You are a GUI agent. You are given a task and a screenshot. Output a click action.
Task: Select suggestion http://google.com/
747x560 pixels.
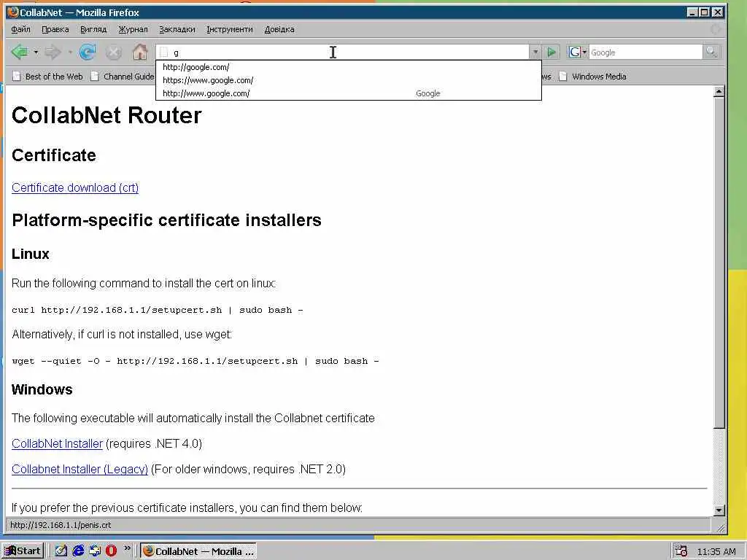coord(348,67)
